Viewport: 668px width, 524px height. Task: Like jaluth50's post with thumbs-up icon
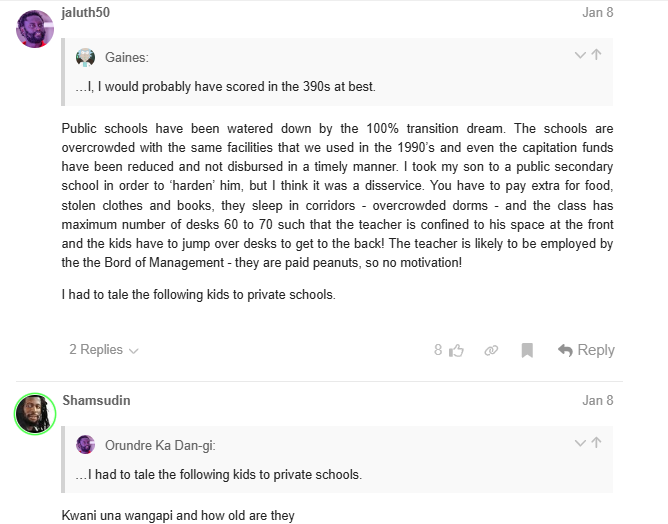click(457, 350)
